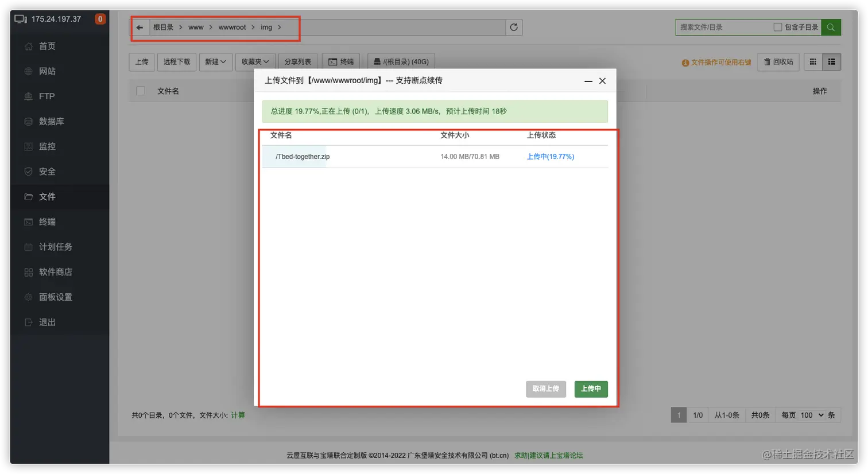Open the 新建 dropdown menu
868x474 pixels.
[x=215, y=61]
